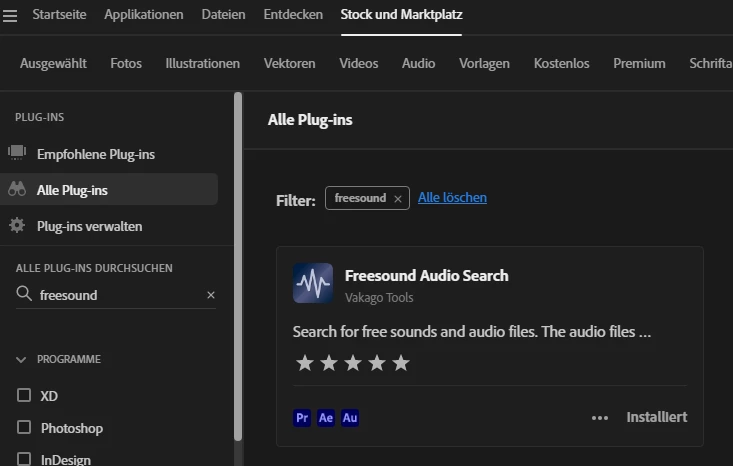Select Alle Plug-ins in sidebar
Screen dimensions: 733x466
[109, 189]
